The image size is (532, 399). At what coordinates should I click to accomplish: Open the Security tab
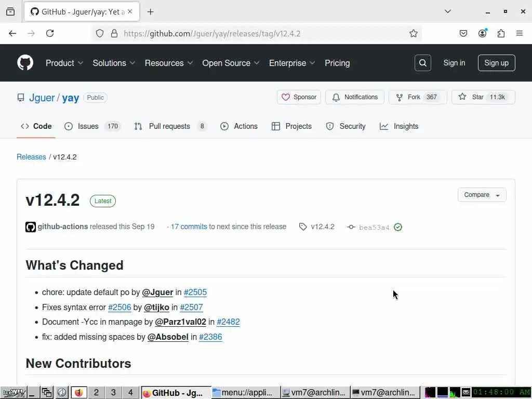coord(345,126)
